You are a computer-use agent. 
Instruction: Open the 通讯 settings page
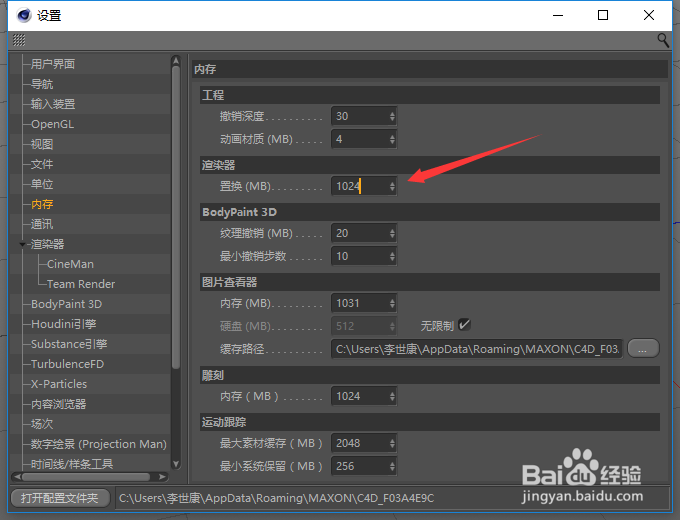[42, 224]
